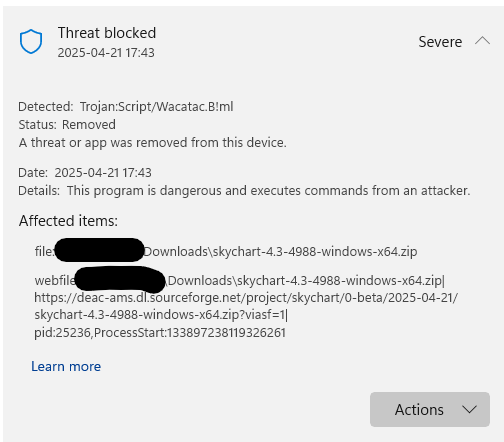This screenshot has height=442, width=504.
Task: Open the Actions dropdown button
Action: pyautogui.click(x=430, y=409)
